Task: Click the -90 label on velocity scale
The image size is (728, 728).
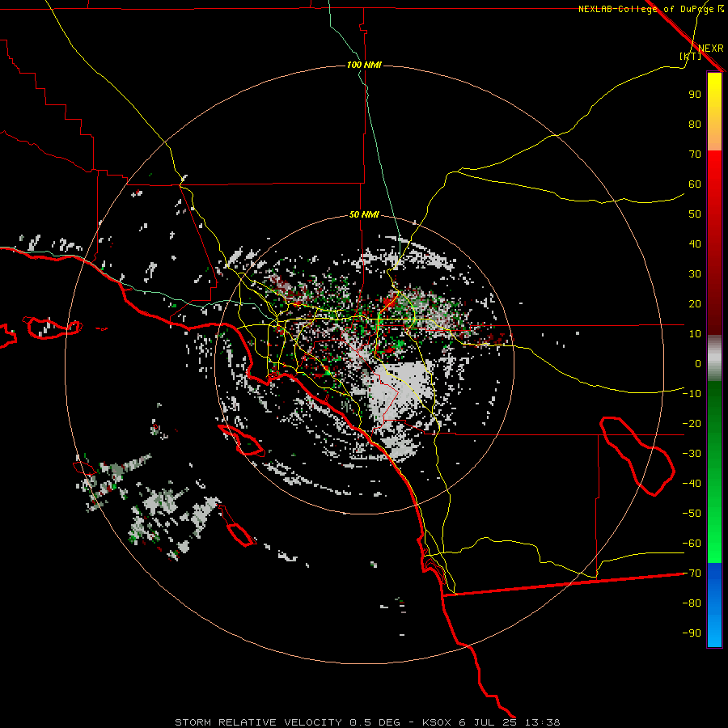Action: pyautogui.click(x=692, y=633)
